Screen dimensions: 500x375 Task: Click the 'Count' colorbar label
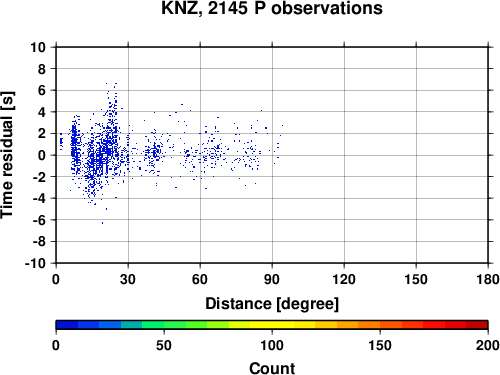coord(272,368)
